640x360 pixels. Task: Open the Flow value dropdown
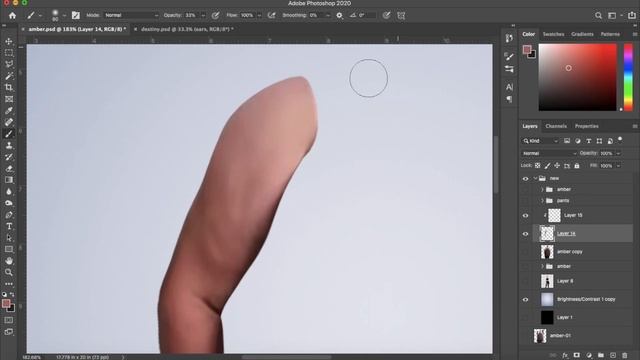[x=259, y=16]
